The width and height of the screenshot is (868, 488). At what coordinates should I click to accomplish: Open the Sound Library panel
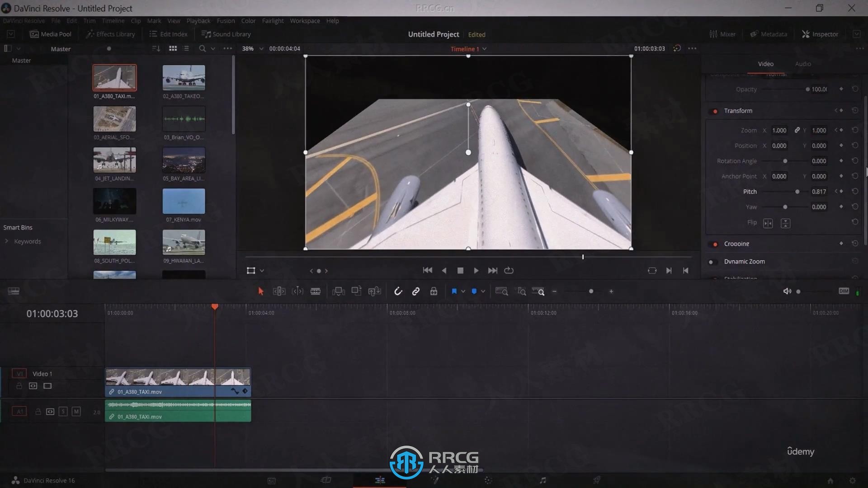[x=226, y=34]
